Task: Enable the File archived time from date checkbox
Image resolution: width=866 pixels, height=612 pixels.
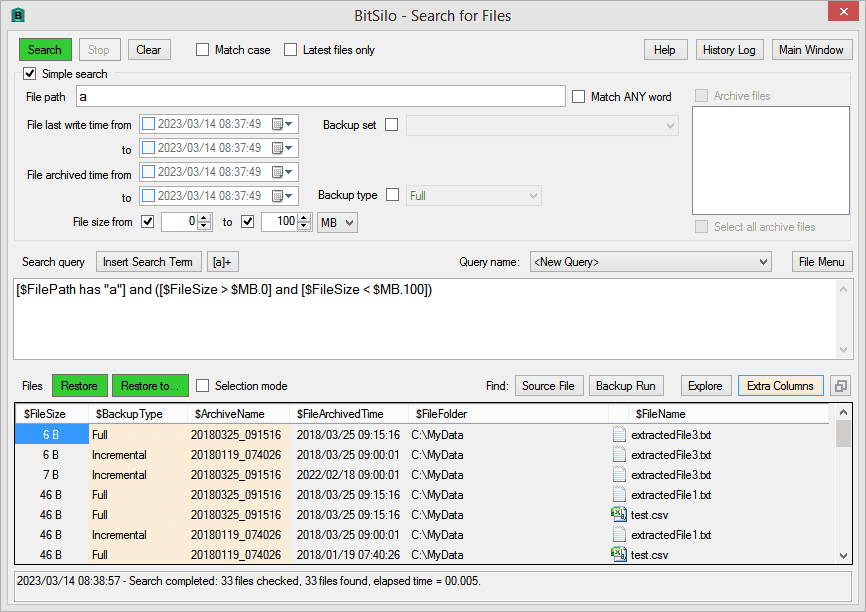Action: tap(149, 172)
